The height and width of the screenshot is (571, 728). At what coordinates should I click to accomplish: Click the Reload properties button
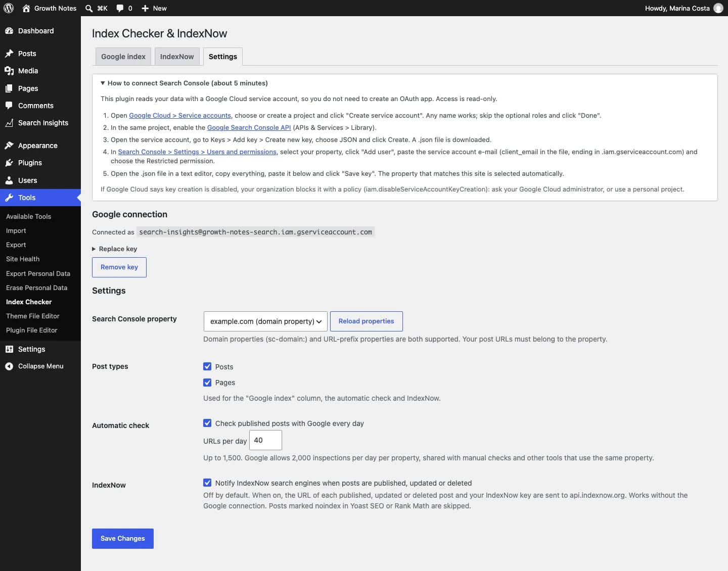(367, 321)
